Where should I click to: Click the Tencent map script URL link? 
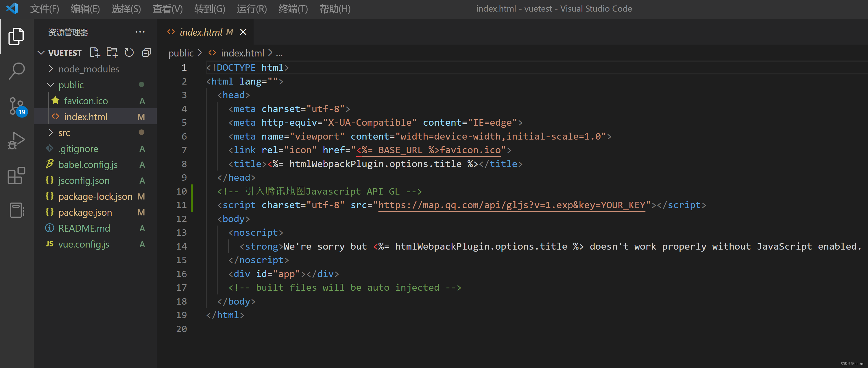coord(511,205)
